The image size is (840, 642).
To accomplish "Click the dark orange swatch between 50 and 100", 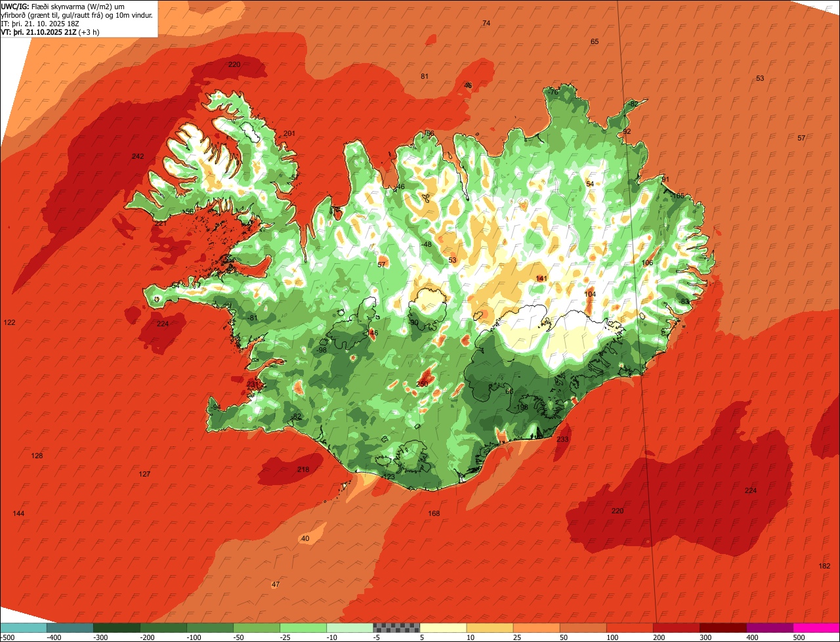I will [x=583, y=628].
